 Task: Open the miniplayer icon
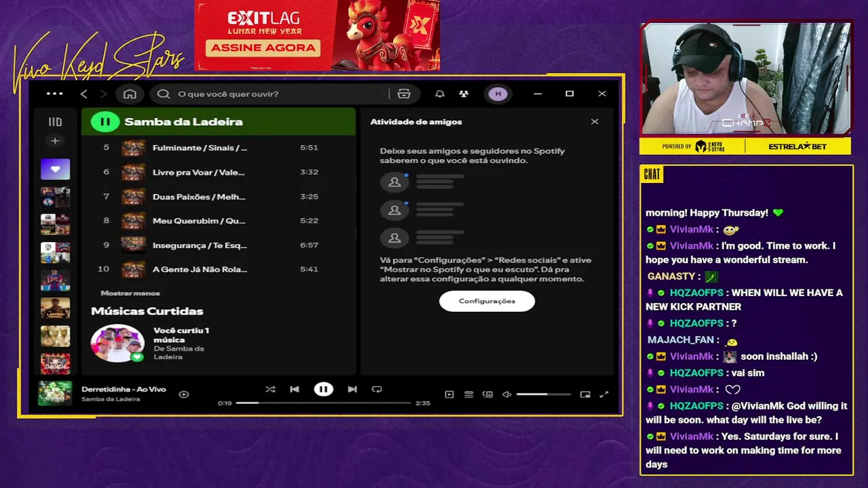pyautogui.click(x=585, y=394)
